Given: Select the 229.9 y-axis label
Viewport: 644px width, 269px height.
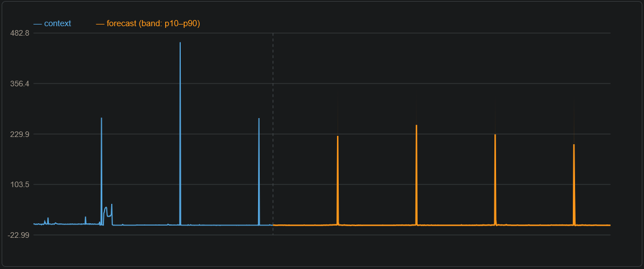Looking at the screenshot, I should [x=20, y=134].
